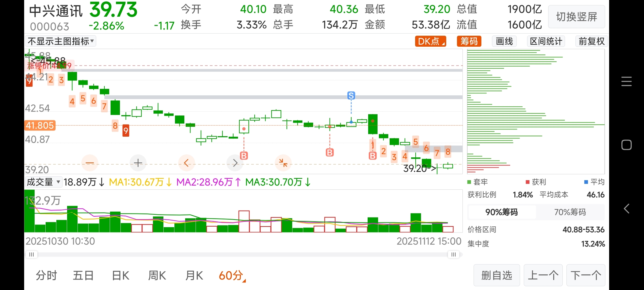Expand the 成交量 indicator dropdown

tap(44, 182)
